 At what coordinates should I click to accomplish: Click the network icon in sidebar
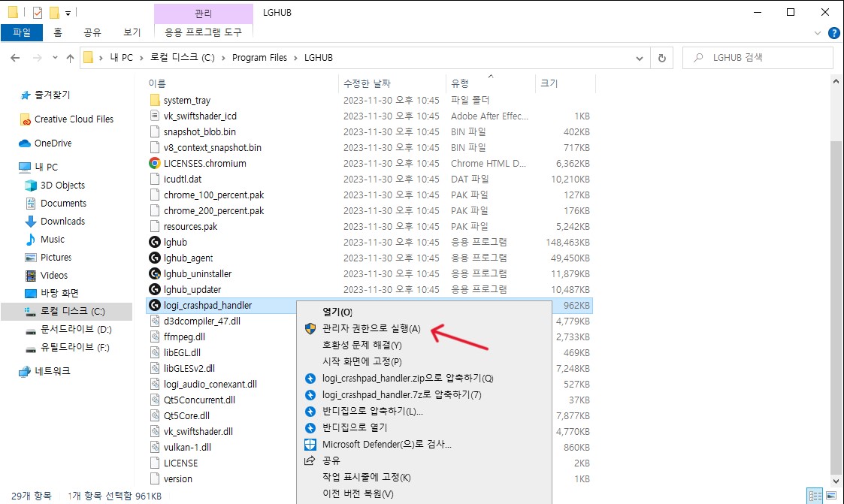tap(25, 371)
